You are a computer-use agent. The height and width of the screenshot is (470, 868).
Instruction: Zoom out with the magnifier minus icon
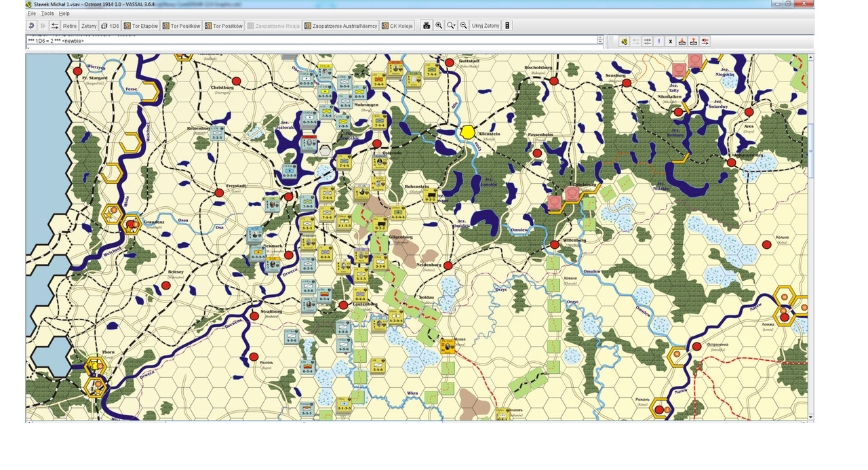pyautogui.click(x=463, y=26)
